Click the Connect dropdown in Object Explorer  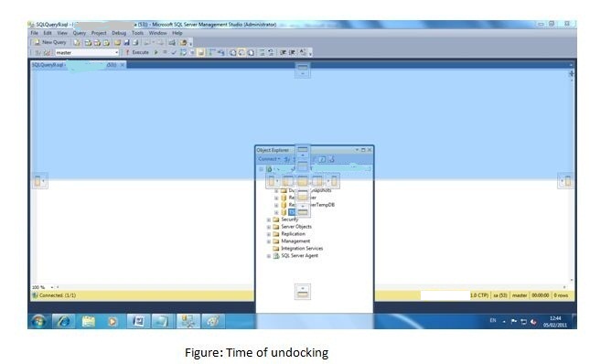coord(269,159)
